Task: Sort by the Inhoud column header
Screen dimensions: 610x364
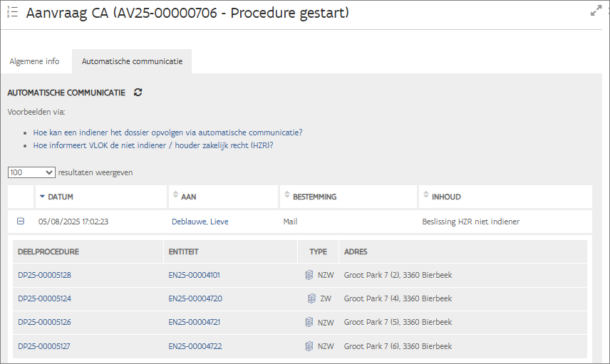Action: click(x=446, y=197)
